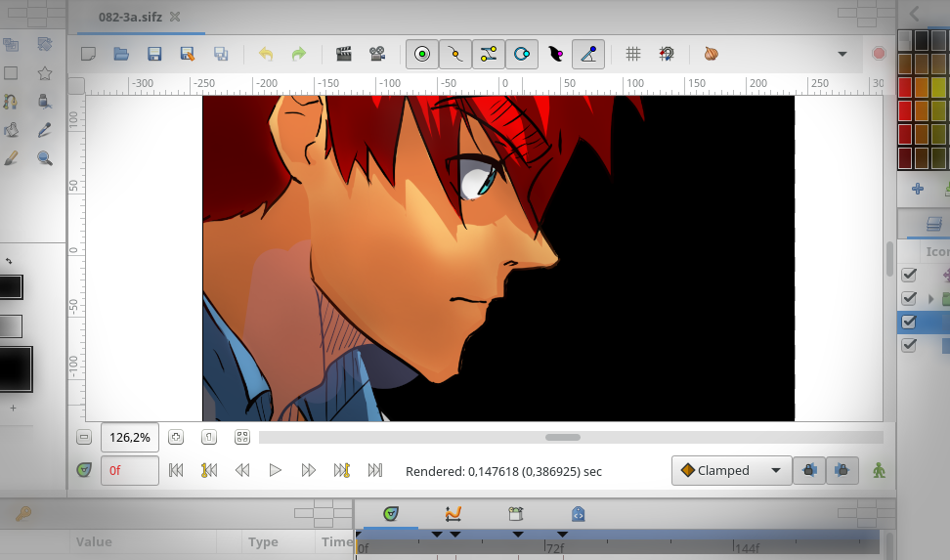Toggle angle handles display
Viewport: 950px width, 560px height.
click(588, 54)
